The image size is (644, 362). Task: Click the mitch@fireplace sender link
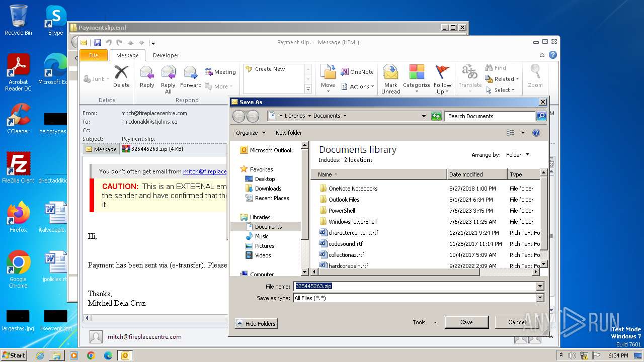(205, 171)
